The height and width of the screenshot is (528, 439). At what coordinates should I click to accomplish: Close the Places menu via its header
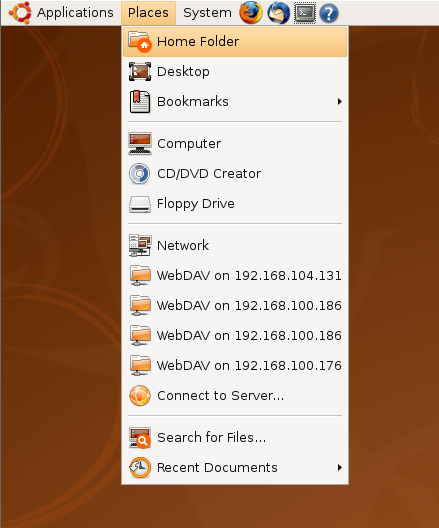pos(148,13)
